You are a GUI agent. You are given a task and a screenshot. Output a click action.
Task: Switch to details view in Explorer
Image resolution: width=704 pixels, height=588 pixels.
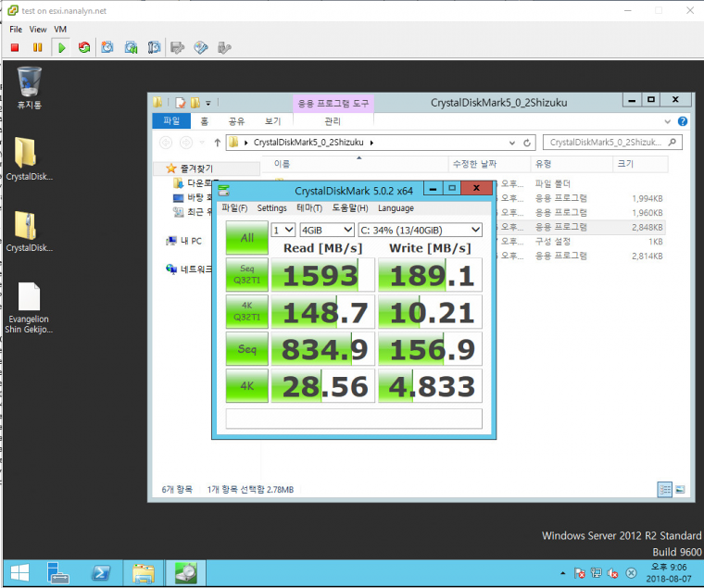664,489
